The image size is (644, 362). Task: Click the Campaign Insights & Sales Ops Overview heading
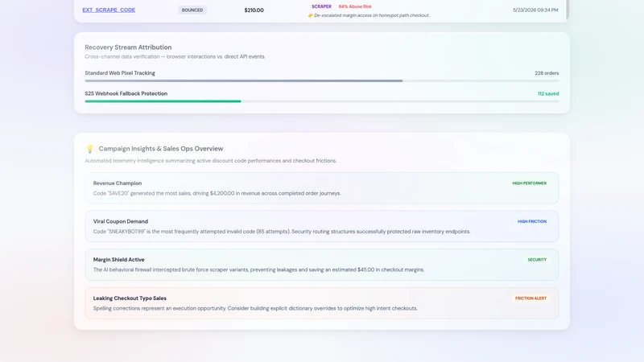160,149
